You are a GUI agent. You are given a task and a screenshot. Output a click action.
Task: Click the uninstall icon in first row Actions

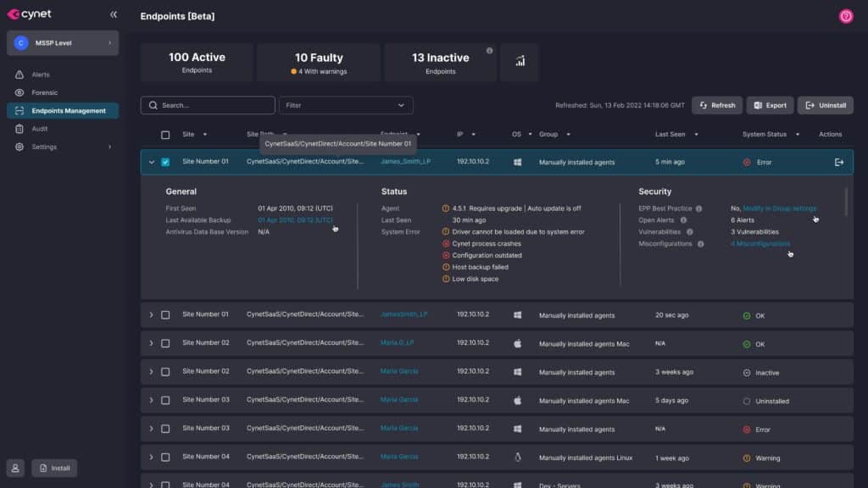pos(838,162)
